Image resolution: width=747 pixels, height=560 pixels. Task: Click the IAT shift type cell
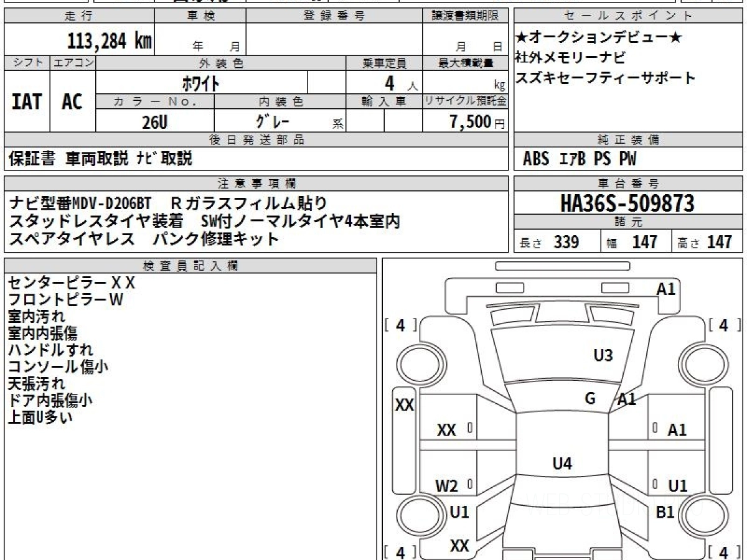[x=27, y=101]
